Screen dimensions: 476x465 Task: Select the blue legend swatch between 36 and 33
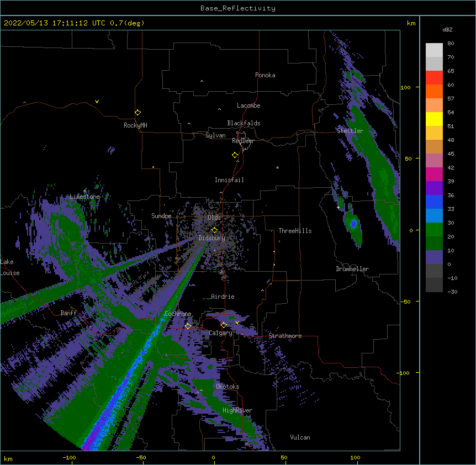(434, 202)
